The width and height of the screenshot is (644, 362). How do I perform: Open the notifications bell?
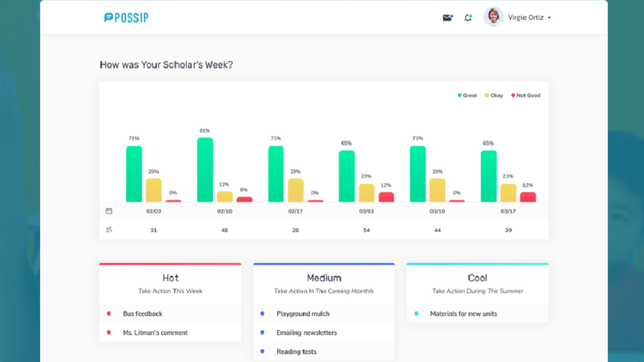468,18
